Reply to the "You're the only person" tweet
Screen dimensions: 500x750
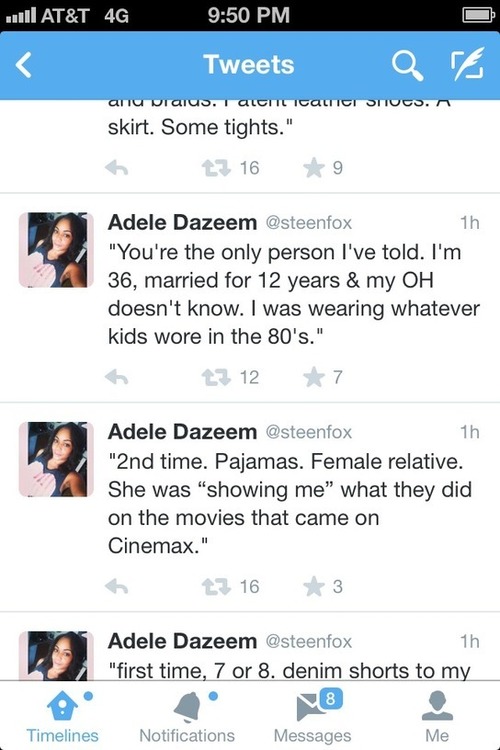click(116, 377)
